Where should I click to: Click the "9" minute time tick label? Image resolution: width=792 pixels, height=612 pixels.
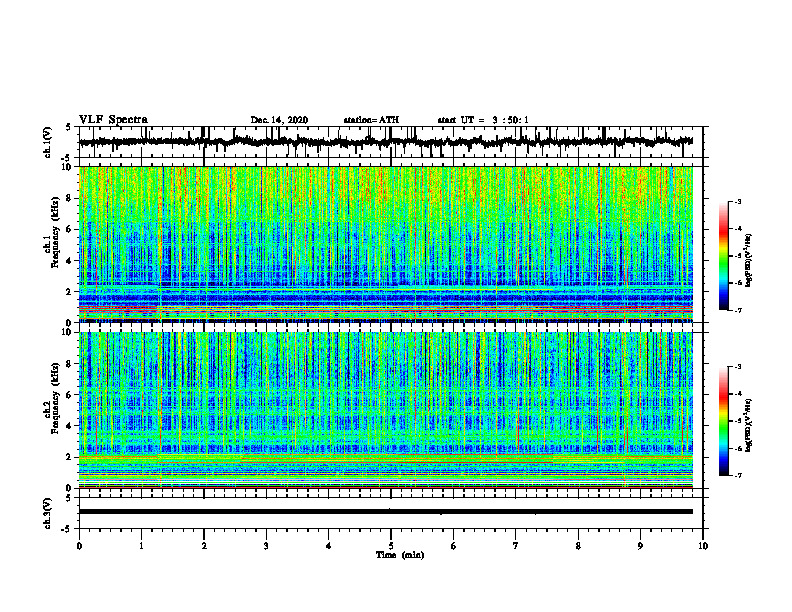click(x=640, y=546)
